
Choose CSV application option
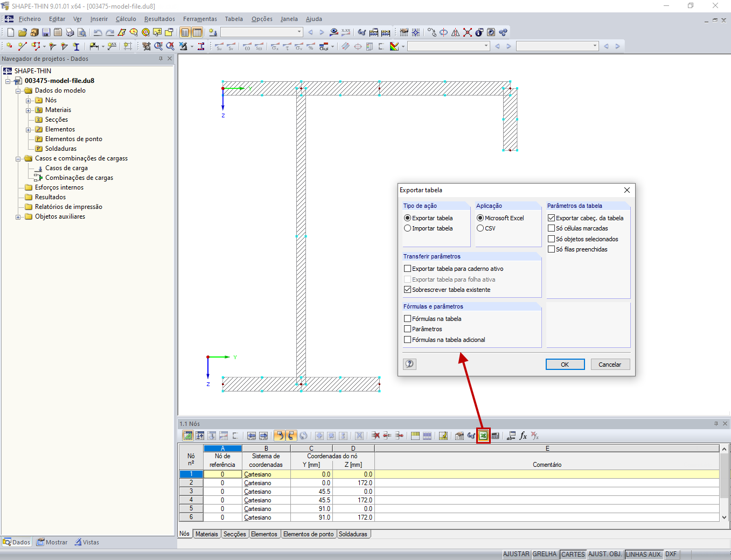click(x=480, y=228)
